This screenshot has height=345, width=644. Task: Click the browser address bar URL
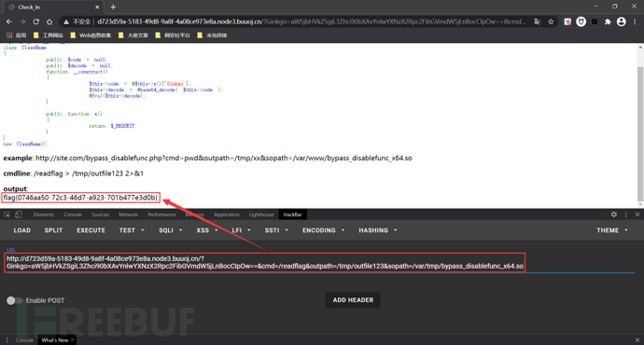[x=312, y=21]
